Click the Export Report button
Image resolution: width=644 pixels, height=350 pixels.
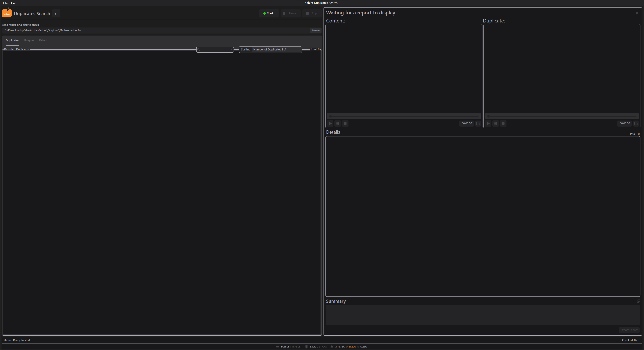(629, 330)
